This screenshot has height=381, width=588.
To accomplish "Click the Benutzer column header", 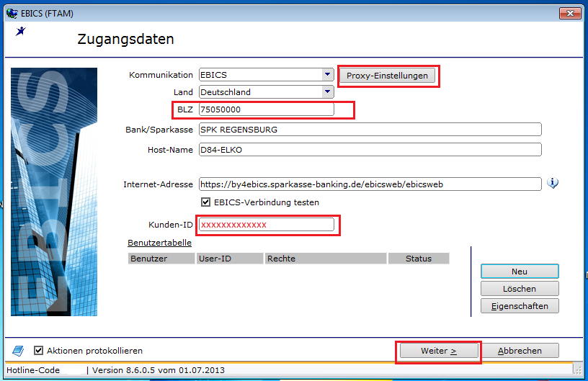I will click(x=161, y=259).
